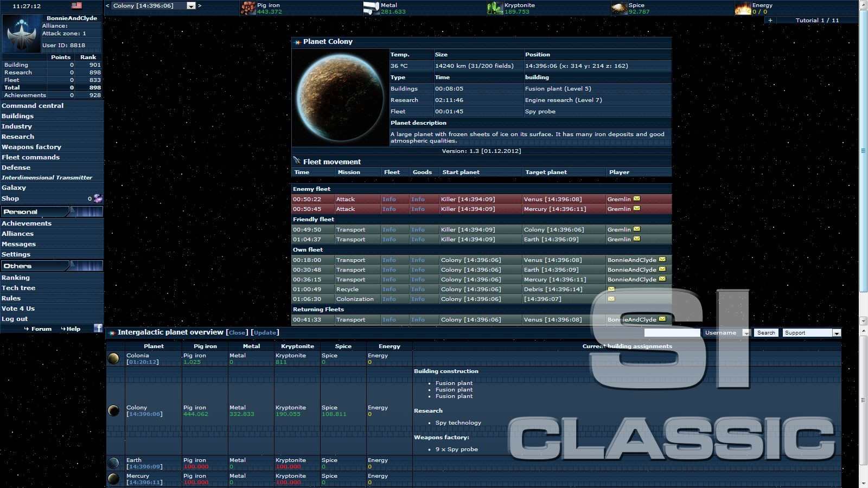Click the US flag language icon
The height and width of the screenshot is (488, 868).
click(76, 5)
